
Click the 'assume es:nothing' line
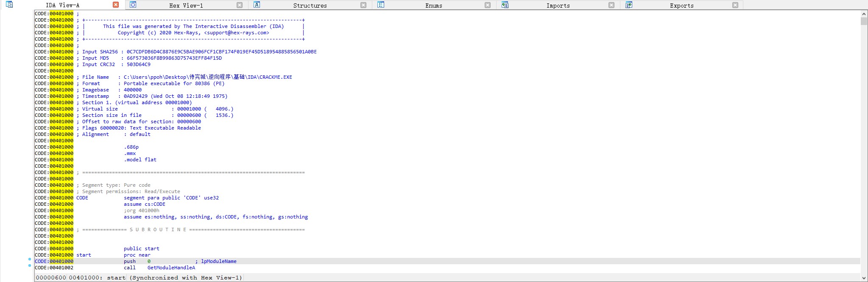point(216,217)
